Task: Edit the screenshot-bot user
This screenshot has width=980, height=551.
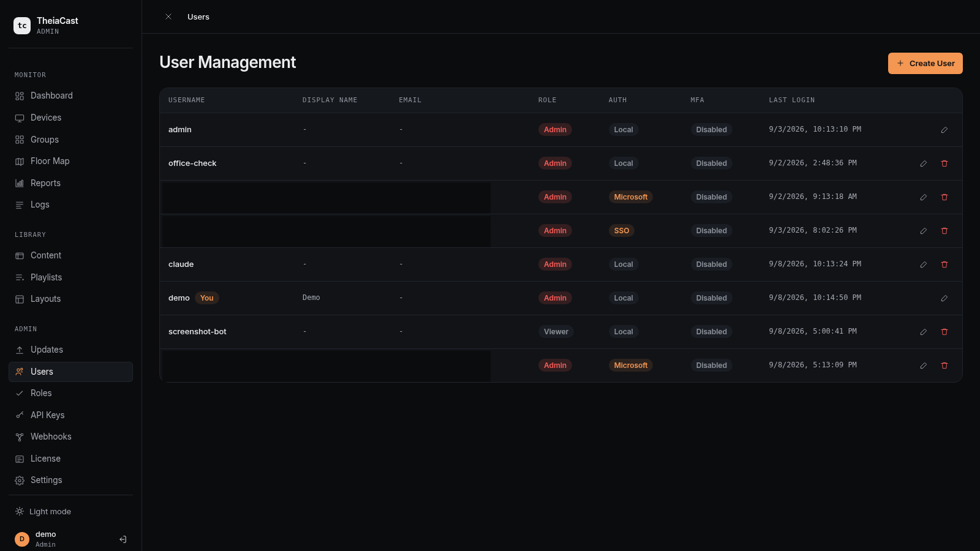Action: (x=923, y=332)
